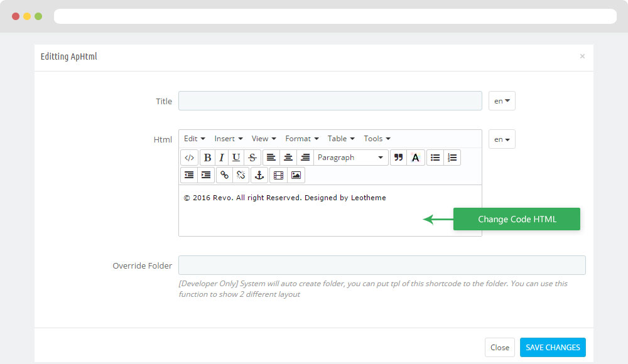The width and height of the screenshot is (628, 364).
Task: Open the Insert menu
Action: click(x=229, y=139)
